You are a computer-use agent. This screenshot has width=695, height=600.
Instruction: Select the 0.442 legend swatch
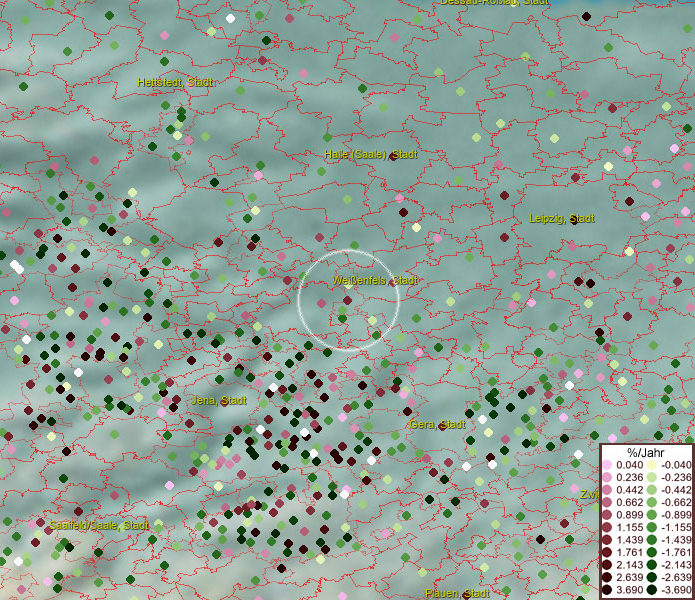(x=607, y=490)
